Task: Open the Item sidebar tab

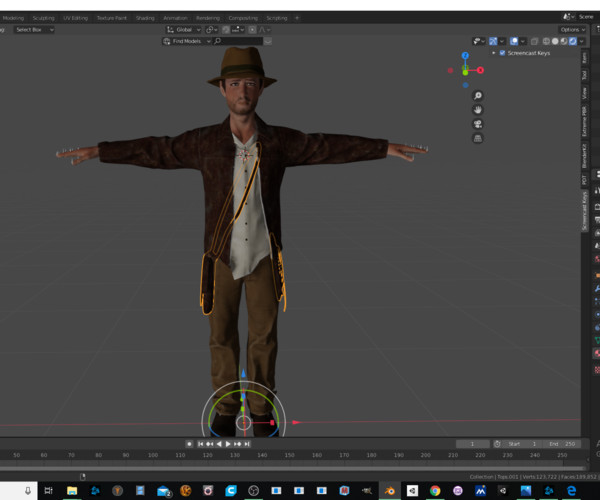Action: (584, 58)
